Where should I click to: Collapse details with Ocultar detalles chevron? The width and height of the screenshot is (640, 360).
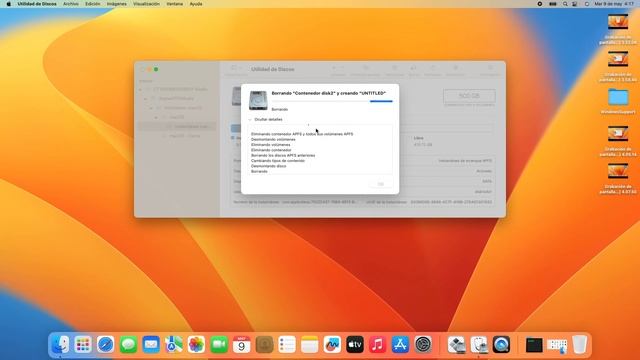[250, 120]
